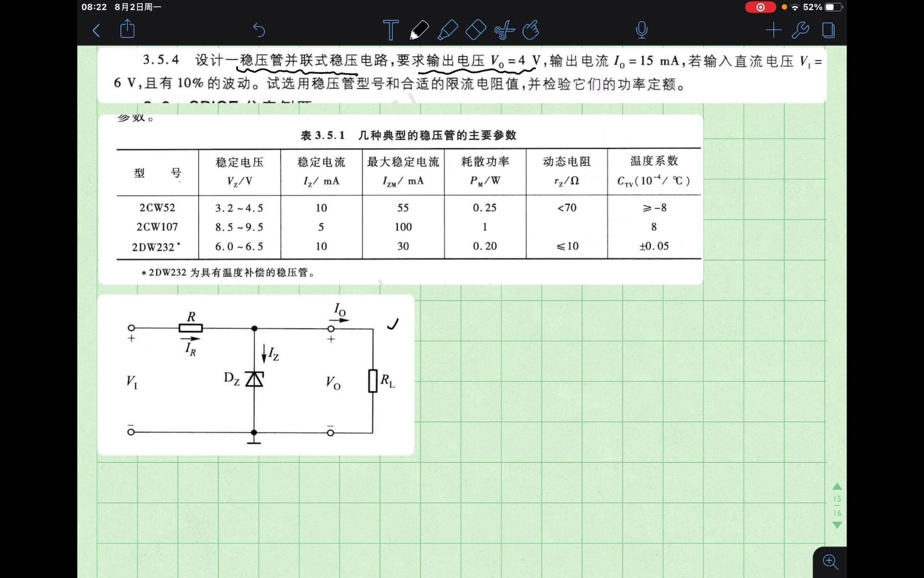This screenshot has height=578, width=924.
Task: Select the pencil drawing tool
Action: [x=419, y=31]
